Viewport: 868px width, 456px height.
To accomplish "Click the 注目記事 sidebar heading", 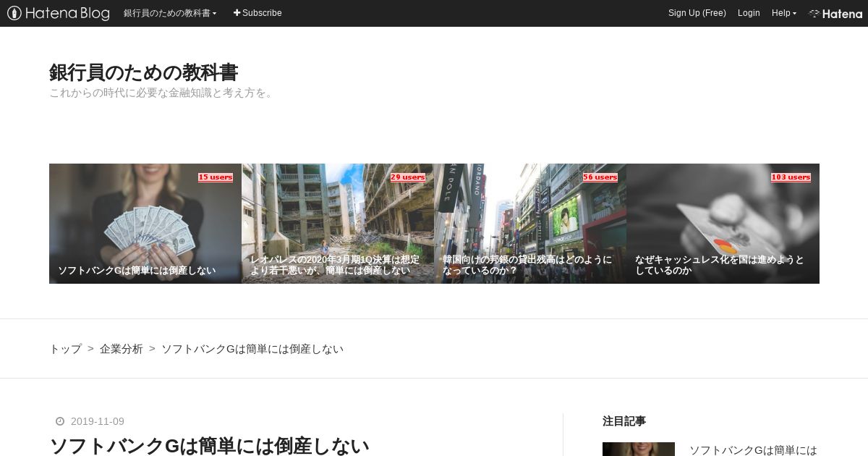I will tap(624, 421).
